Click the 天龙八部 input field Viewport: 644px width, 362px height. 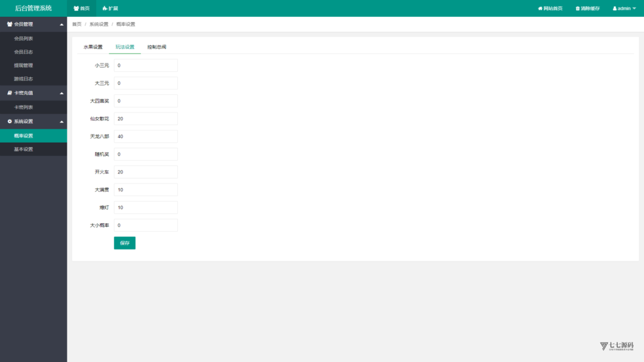145,136
